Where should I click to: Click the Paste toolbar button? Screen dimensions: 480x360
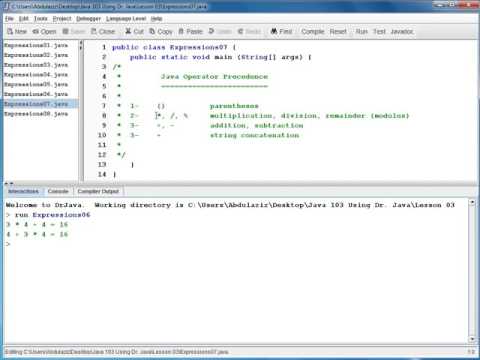[x=191, y=31]
